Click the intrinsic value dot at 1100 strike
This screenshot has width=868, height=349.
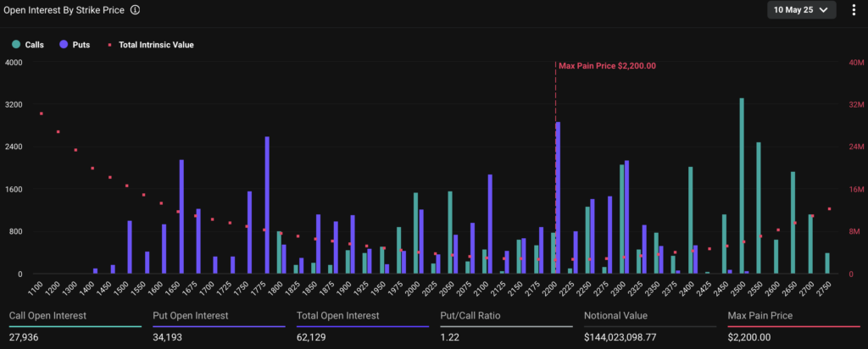point(41,114)
